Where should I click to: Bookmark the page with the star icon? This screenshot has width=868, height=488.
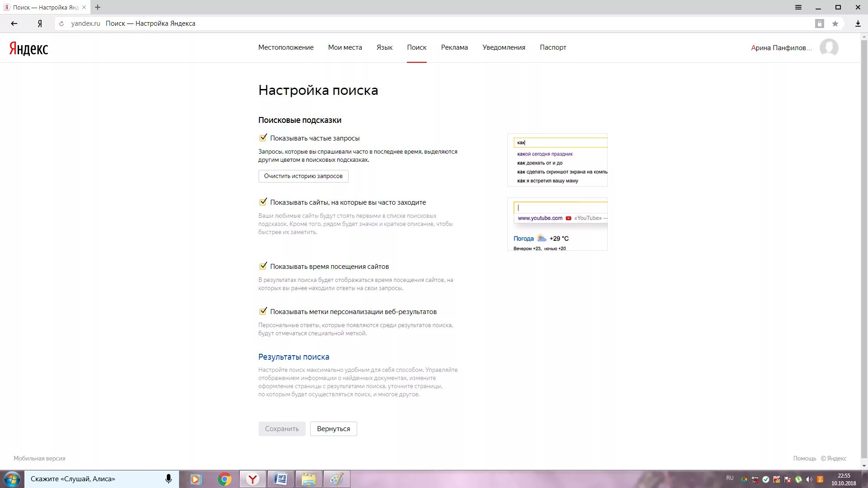[835, 23]
